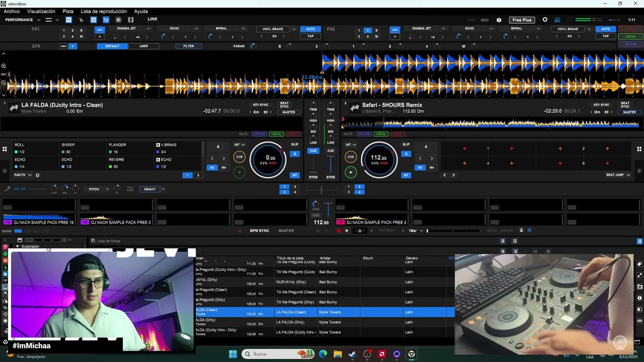The image size is (644, 362).
Task: Play deck 2 with green play button
Action: [x=351, y=172]
